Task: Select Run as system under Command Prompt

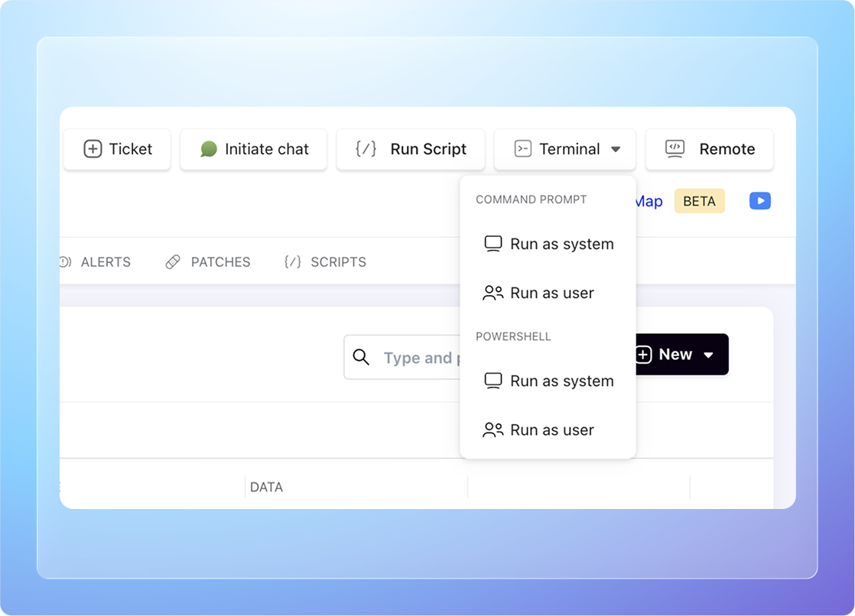Action: coord(561,245)
